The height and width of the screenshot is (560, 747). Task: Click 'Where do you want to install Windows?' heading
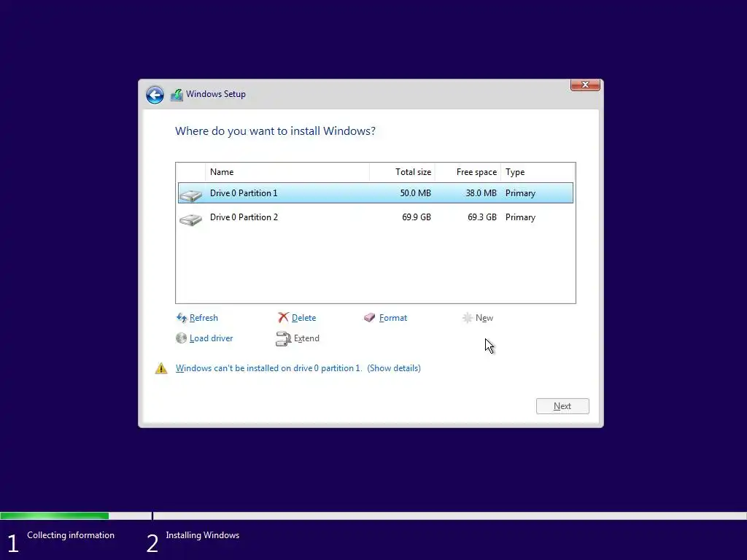point(275,131)
